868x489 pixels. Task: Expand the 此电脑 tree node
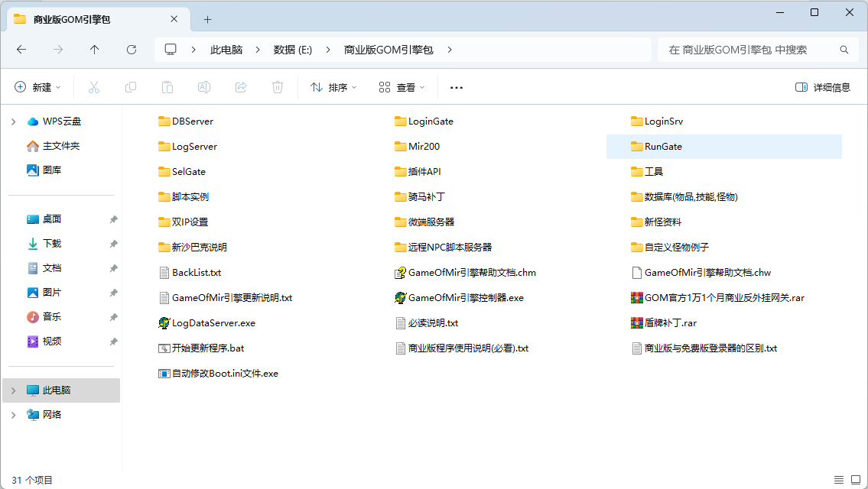(13, 390)
